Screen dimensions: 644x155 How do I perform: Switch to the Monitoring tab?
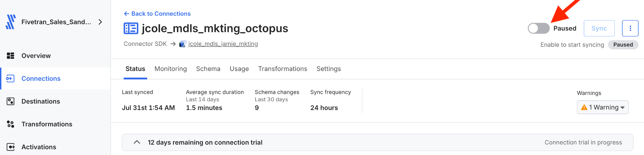click(x=171, y=69)
